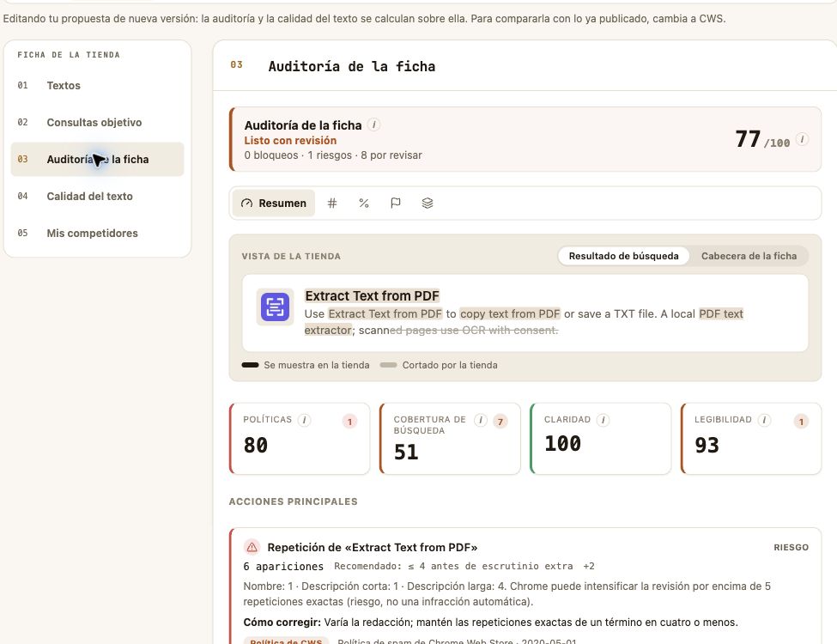
Task: Switch preview to Resultado de búsqueda
Action: [x=623, y=256]
